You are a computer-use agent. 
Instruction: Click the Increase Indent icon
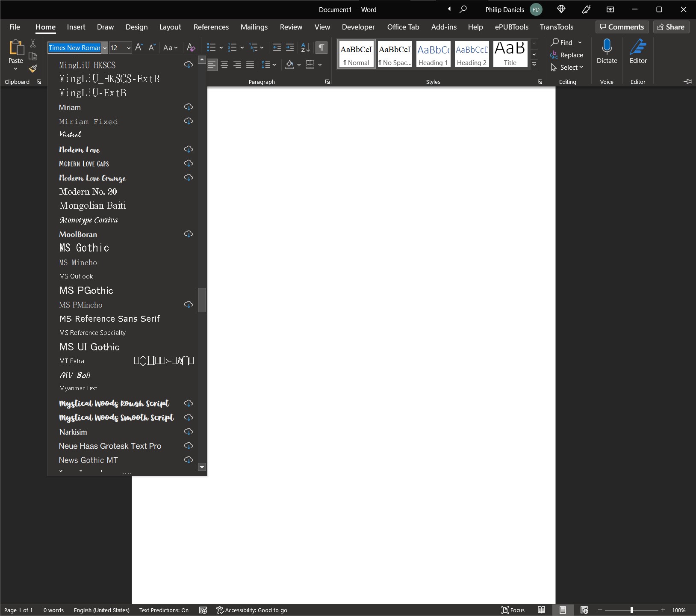(x=290, y=47)
